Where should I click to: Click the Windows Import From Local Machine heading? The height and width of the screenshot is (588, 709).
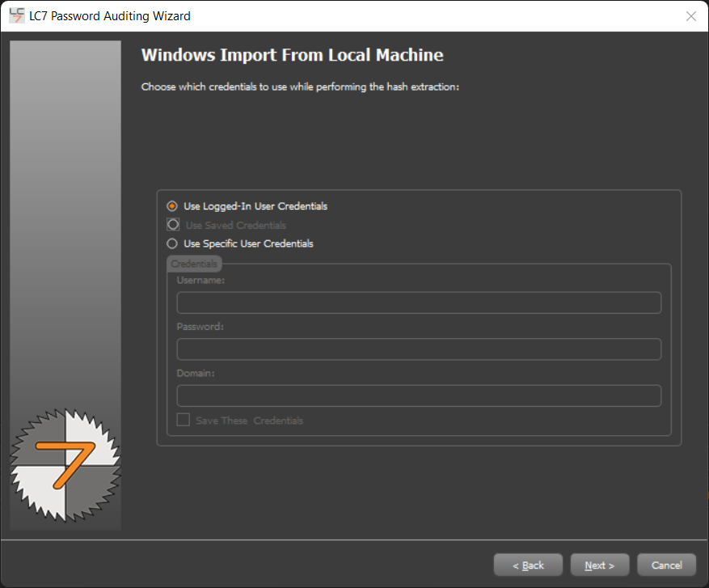[292, 55]
